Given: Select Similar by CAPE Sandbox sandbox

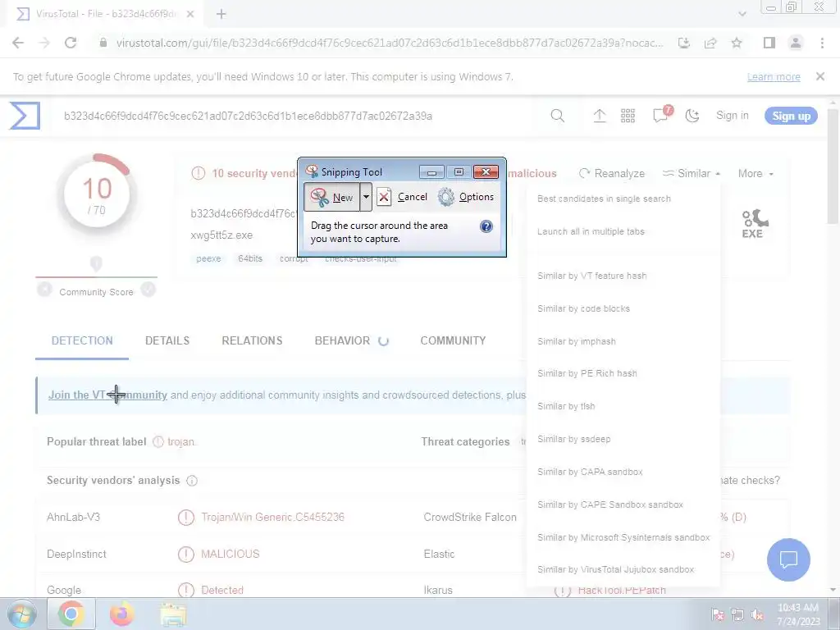Looking at the screenshot, I should click(x=610, y=504).
